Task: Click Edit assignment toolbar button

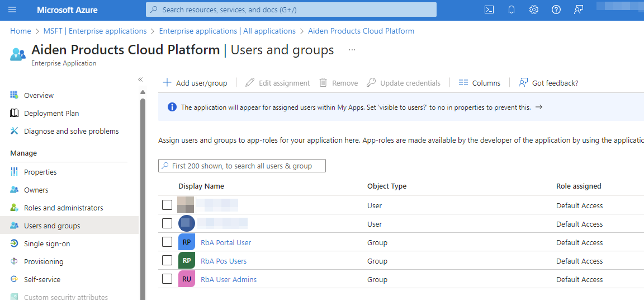Action: pyautogui.click(x=278, y=83)
